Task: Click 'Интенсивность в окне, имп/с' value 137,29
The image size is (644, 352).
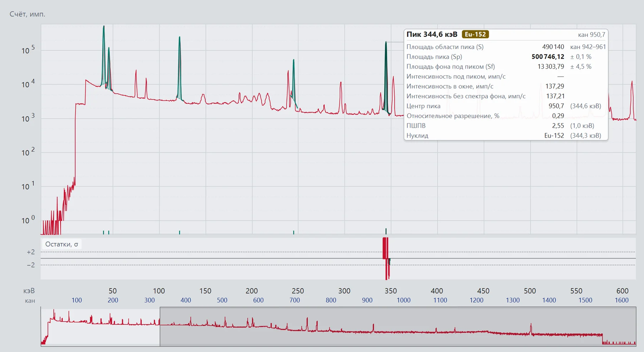Action: (x=555, y=86)
